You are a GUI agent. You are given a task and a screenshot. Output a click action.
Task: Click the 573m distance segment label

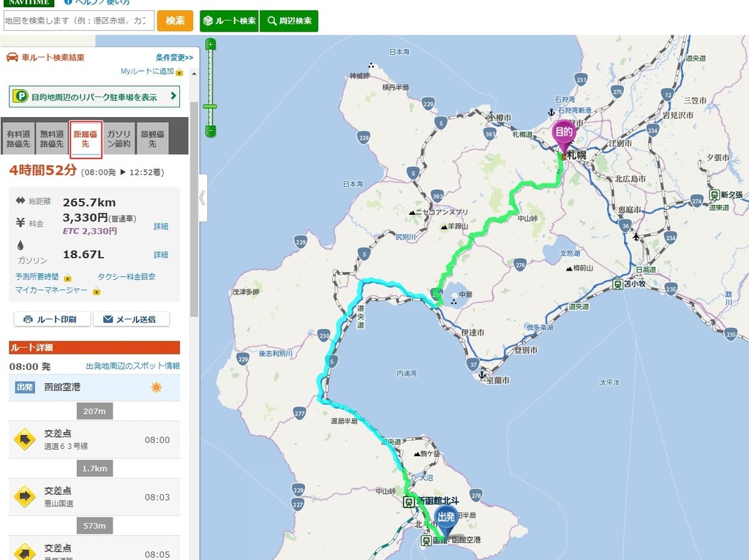[94, 526]
